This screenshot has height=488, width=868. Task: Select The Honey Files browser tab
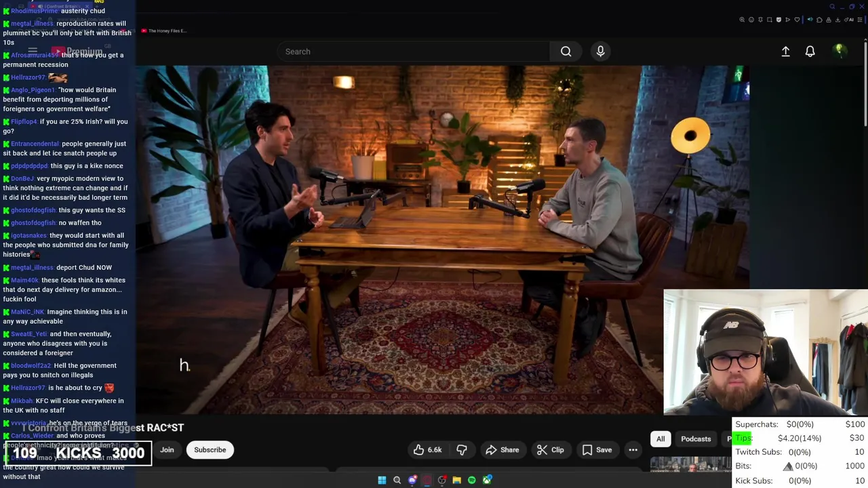click(163, 30)
